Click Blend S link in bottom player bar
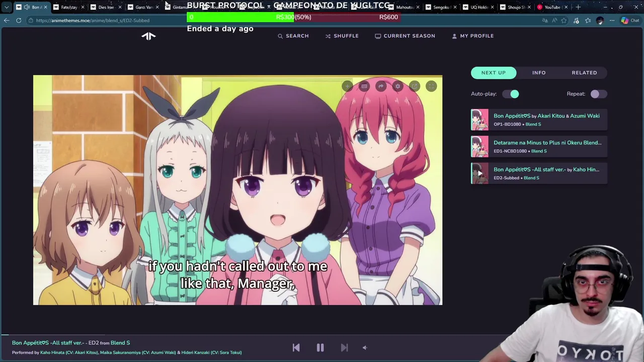 [120, 343]
